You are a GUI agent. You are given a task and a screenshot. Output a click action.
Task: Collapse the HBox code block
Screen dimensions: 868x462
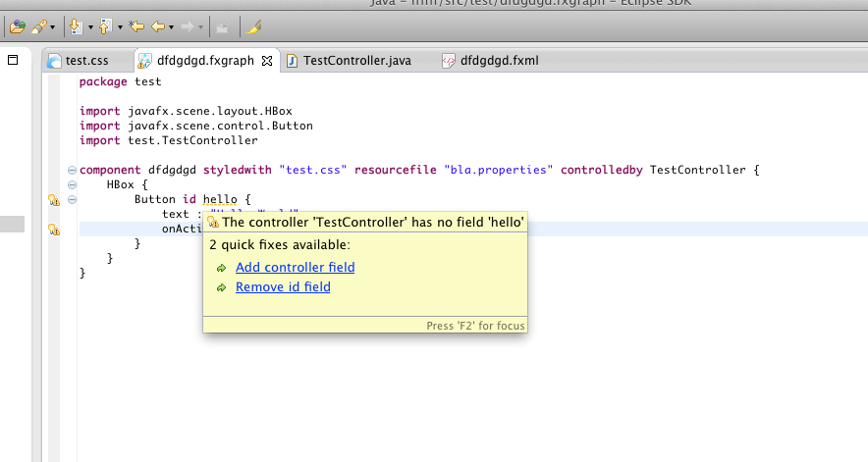coord(72,184)
